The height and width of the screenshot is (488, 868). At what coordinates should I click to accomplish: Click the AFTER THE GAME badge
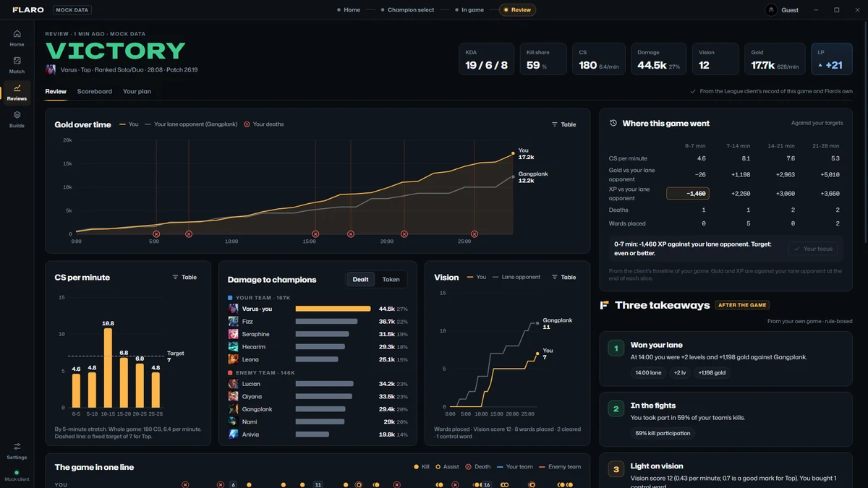[742, 305]
